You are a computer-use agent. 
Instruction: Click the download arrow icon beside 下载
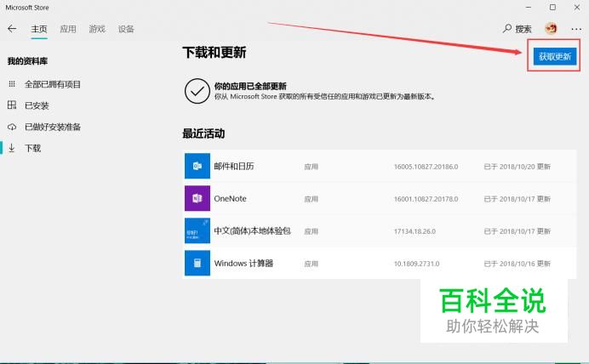[12, 148]
